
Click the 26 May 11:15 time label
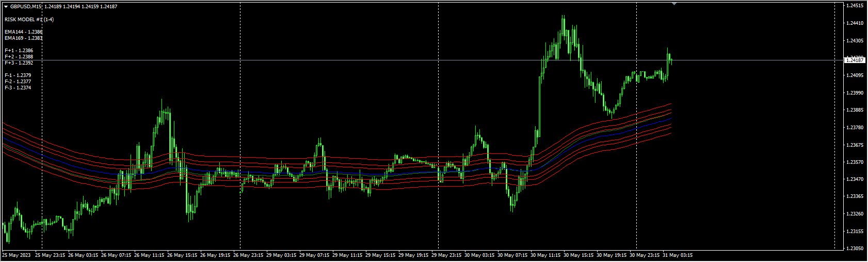149,255
